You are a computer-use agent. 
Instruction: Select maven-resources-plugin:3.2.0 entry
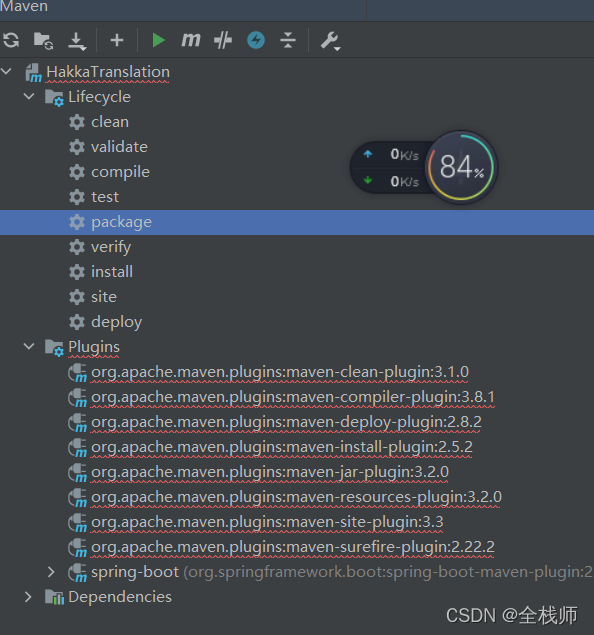[296, 497]
